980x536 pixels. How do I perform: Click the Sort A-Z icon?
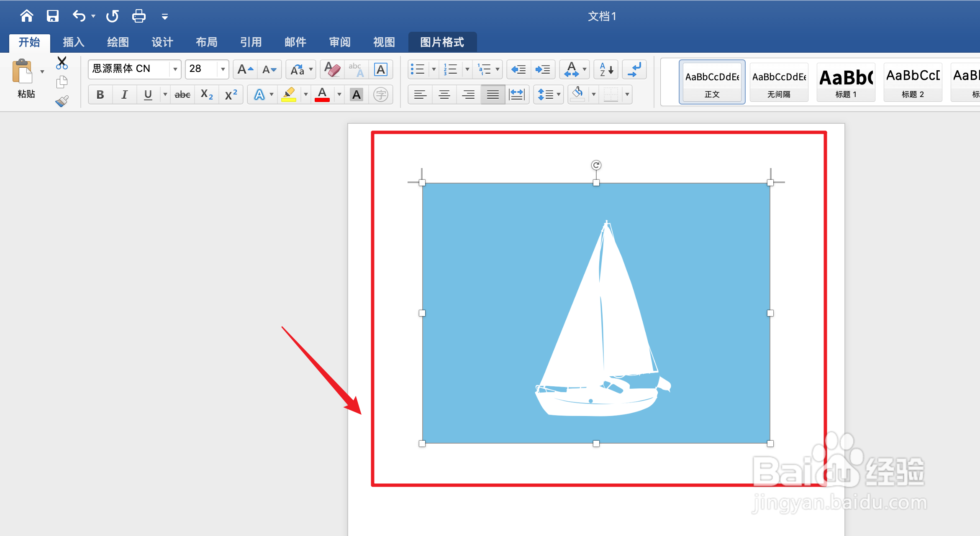605,69
